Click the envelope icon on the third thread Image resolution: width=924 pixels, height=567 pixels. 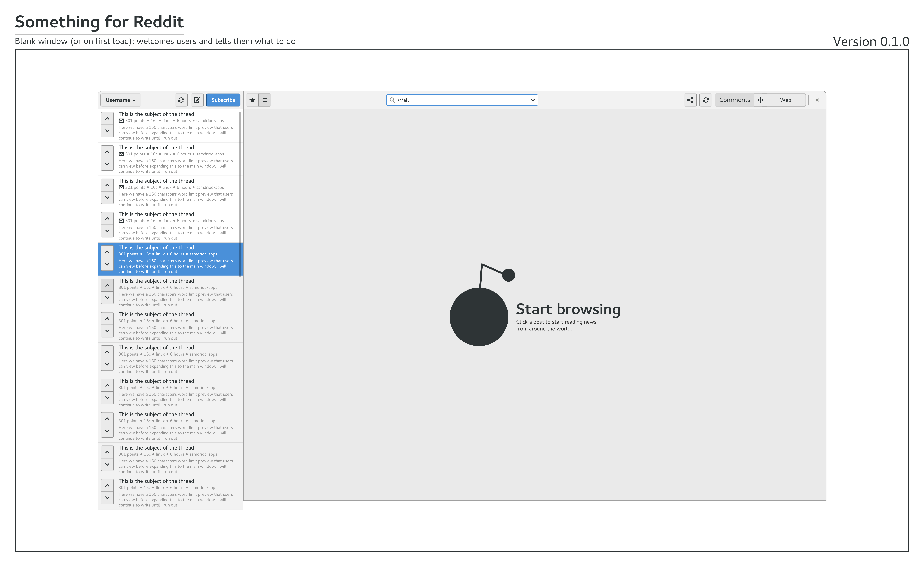pyautogui.click(x=121, y=188)
